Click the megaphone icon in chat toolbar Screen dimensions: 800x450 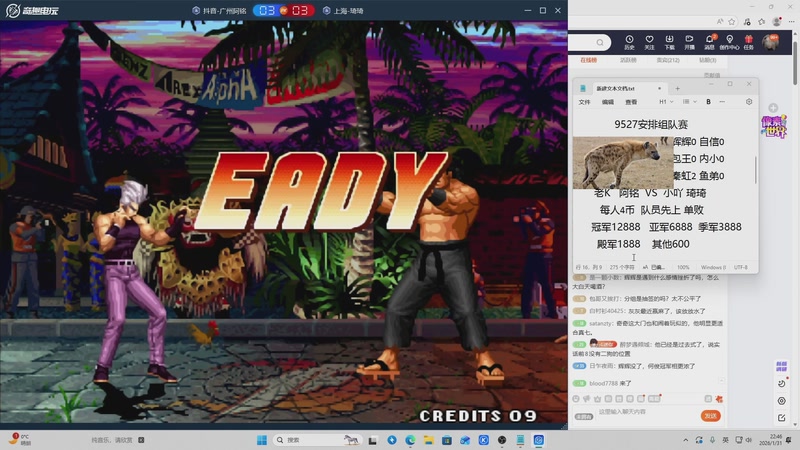tap(587, 398)
